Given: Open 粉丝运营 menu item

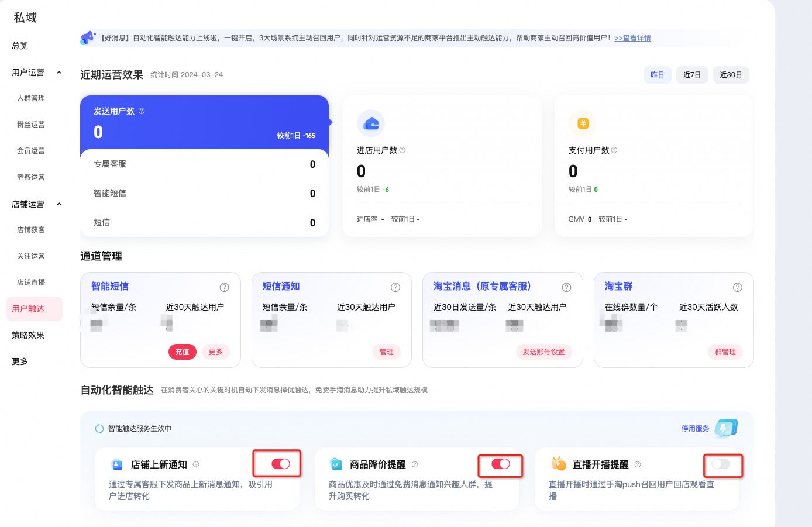Looking at the screenshot, I should (x=31, y=125).
